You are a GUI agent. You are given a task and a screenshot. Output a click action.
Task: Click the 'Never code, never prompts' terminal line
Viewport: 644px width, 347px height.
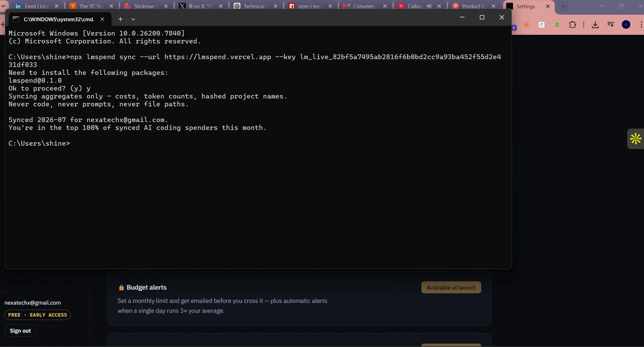[x=98, y=104]
